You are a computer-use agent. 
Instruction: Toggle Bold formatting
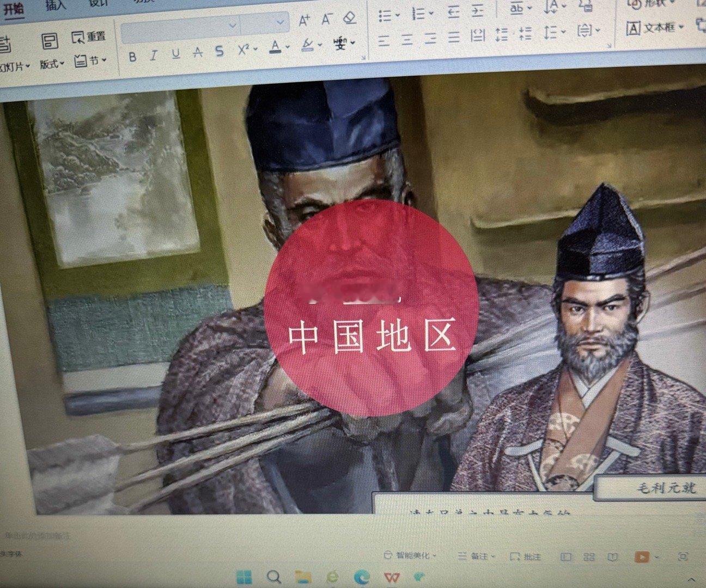click(x=132, y=56)
